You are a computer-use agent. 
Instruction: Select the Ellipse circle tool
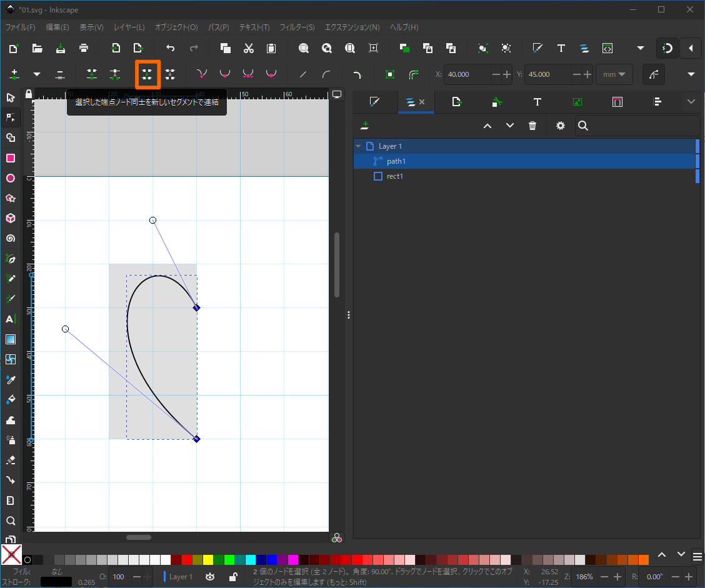(x=11, y=179)
